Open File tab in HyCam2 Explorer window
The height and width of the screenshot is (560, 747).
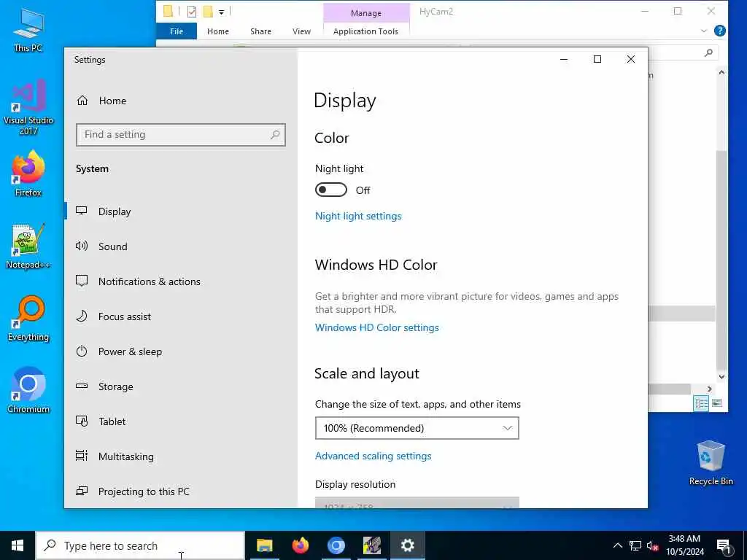(x=177, y=31)
